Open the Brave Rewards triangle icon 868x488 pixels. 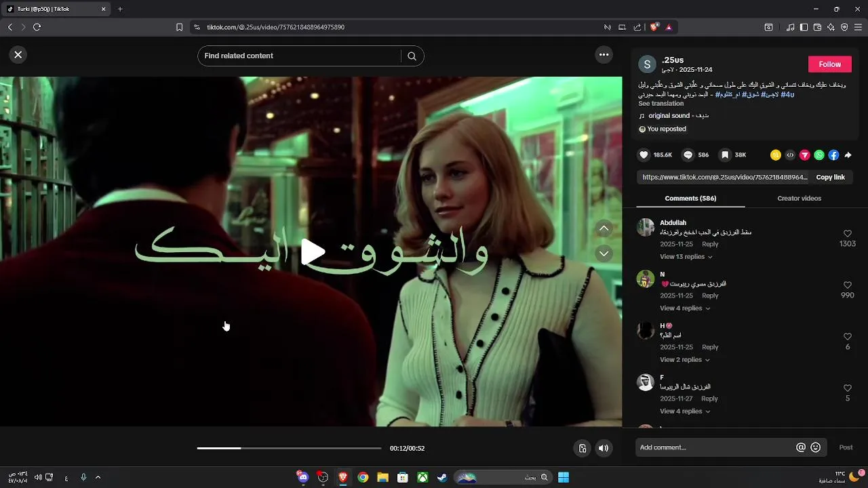click(669, 27)
